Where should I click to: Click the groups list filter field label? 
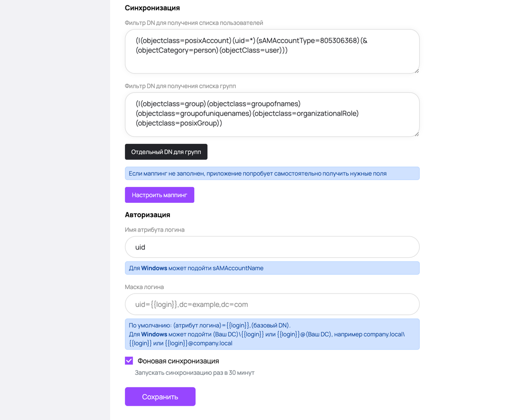180,86
